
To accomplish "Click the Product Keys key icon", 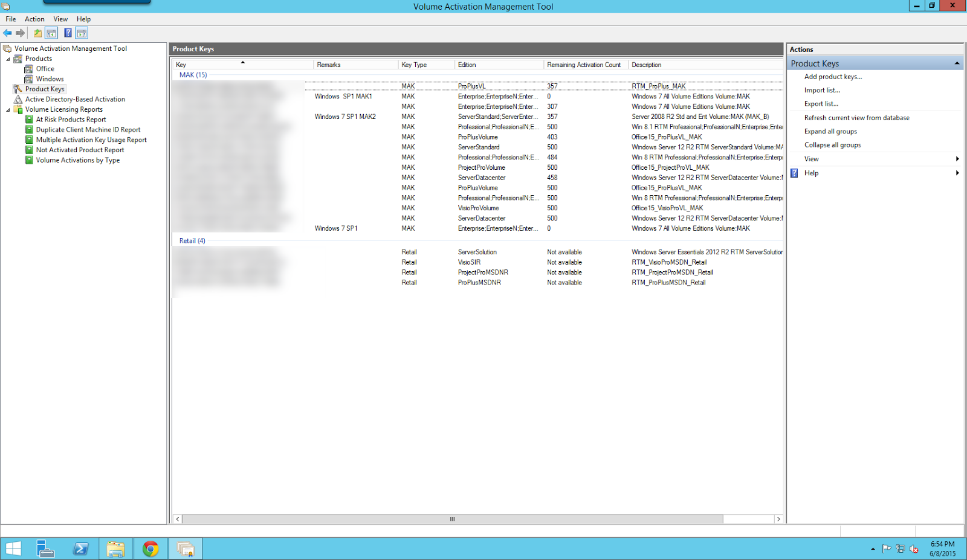I will (18, 89).
